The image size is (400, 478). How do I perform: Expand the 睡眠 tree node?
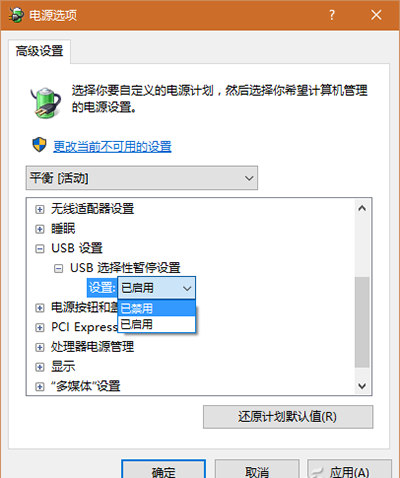point(40,229)
